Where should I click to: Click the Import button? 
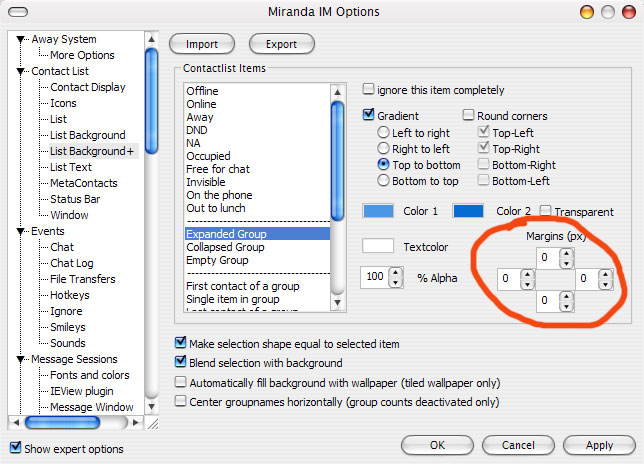pyautogui.click(x=202, y=44)
